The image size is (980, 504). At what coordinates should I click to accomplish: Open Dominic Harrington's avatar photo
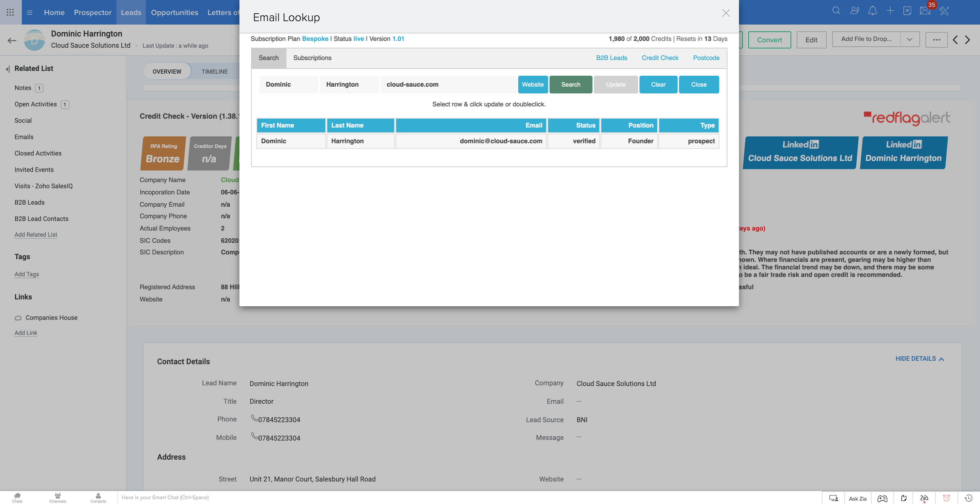(x=34, y=40)
